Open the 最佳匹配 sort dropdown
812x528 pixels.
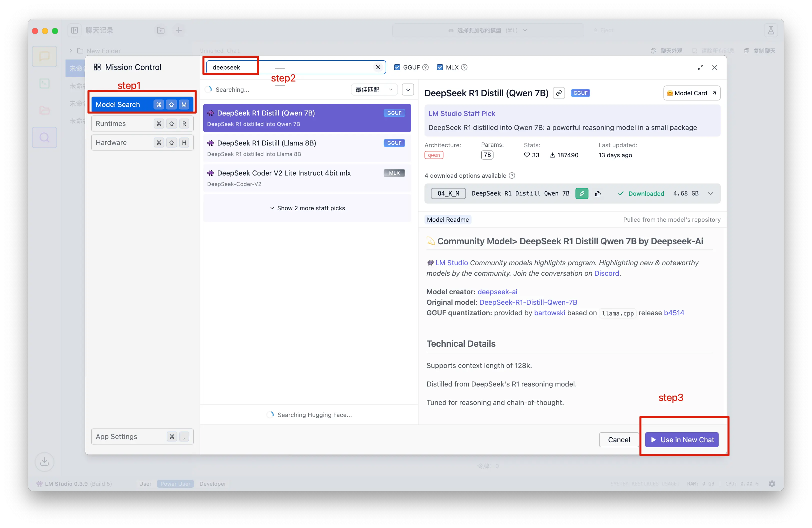(374, 90)
